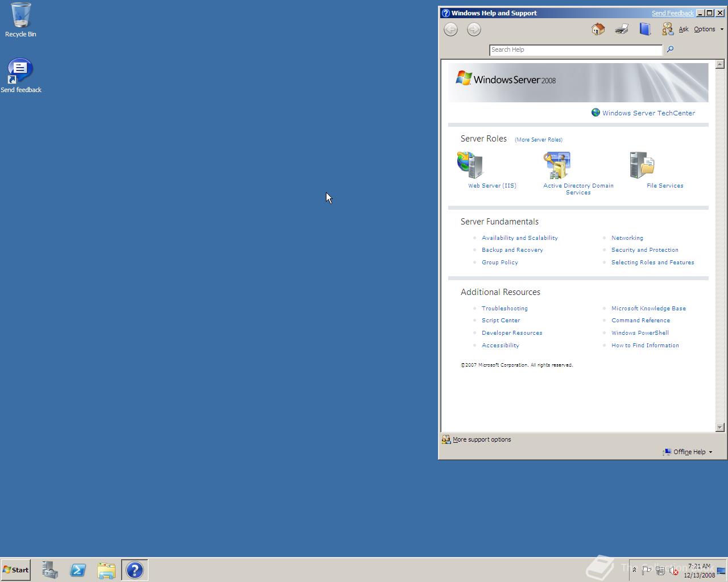728x582 pixels.
Task: Open the Help and Support home icon
Action: click(598, 29)
